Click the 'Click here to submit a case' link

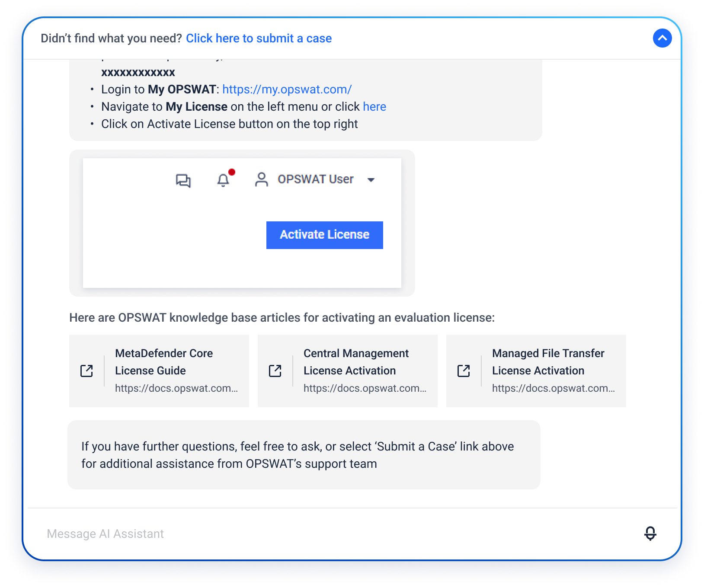(259, 38)
